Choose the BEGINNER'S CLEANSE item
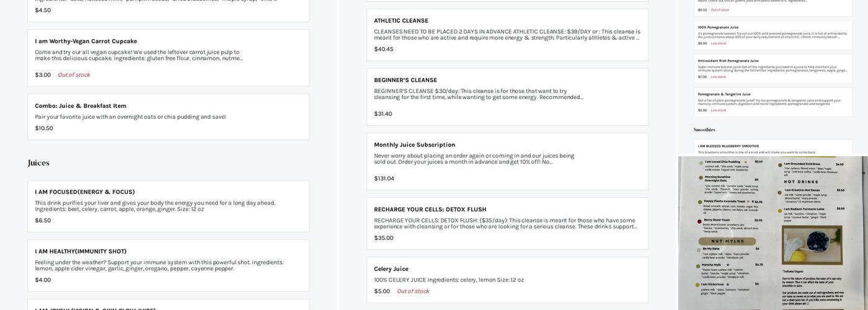 coord(507,97)
